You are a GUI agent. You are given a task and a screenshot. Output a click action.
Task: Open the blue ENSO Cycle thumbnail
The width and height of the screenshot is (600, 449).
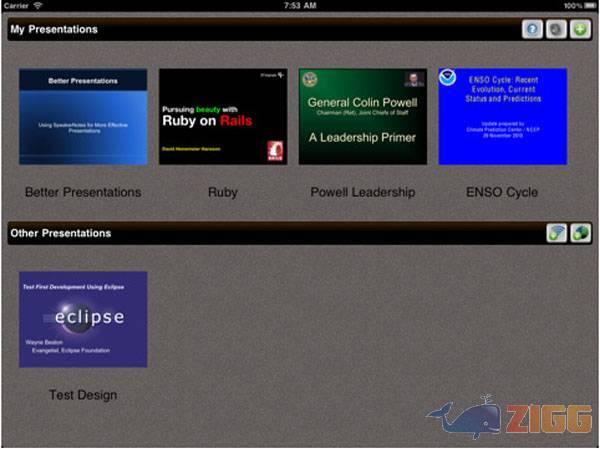pyautogui.click(x=503, y=117)
